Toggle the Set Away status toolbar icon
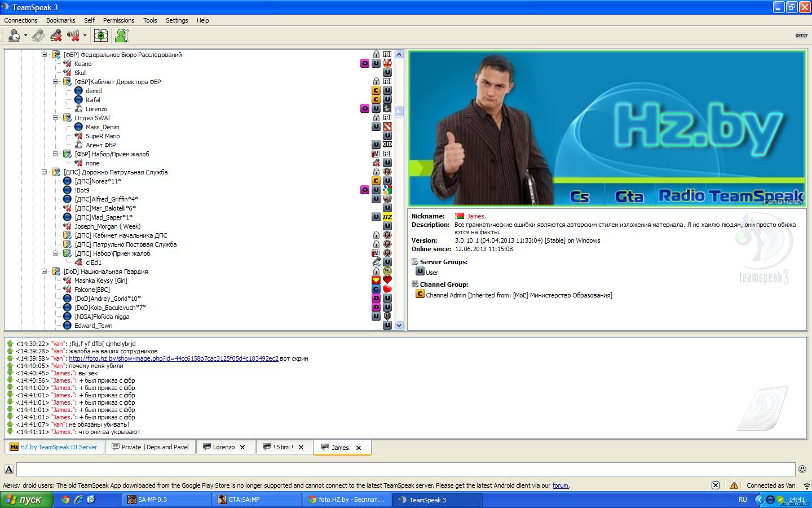Viewport: 812px width, 508px height. click(14, 36)
